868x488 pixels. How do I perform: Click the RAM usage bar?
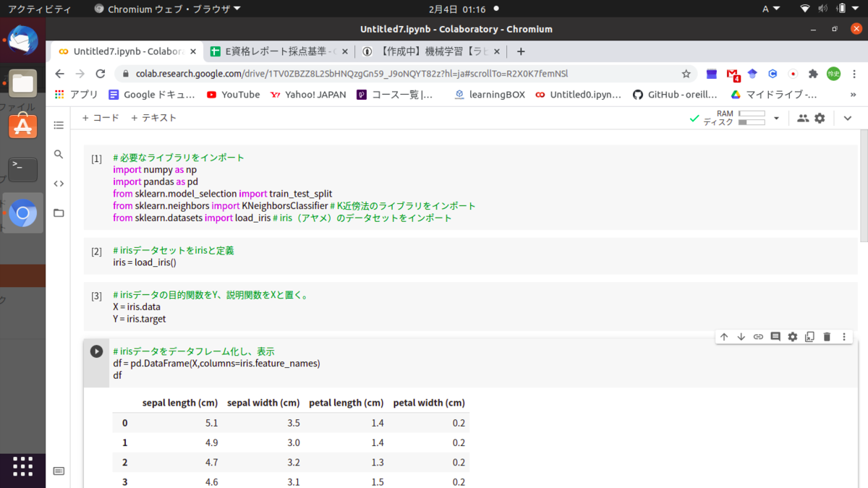click(752, 114)
